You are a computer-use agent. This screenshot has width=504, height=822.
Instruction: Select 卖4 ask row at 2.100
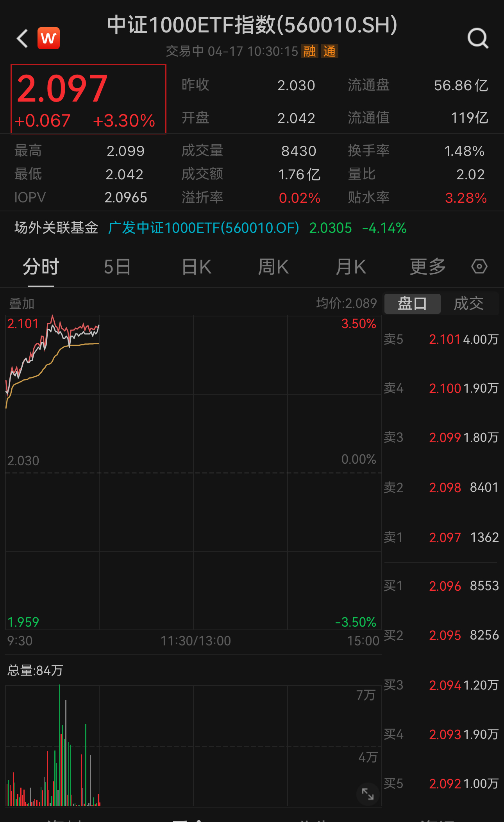[x=441, y=388]
